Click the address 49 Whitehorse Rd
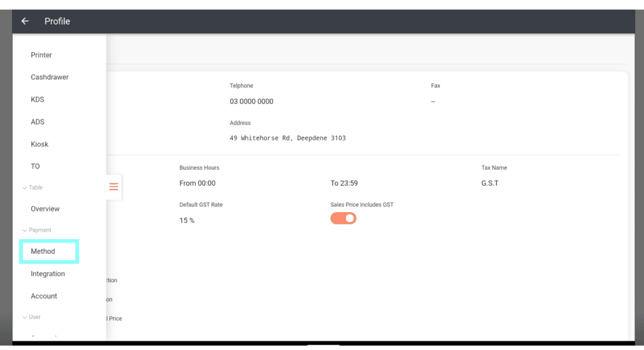644x350 pixels. (287, 138)
